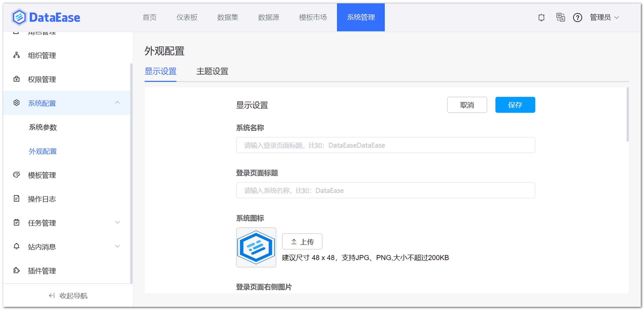Click the system icon preview thumbnail
The height and width of the screenshot is (310, 644).
256,247
